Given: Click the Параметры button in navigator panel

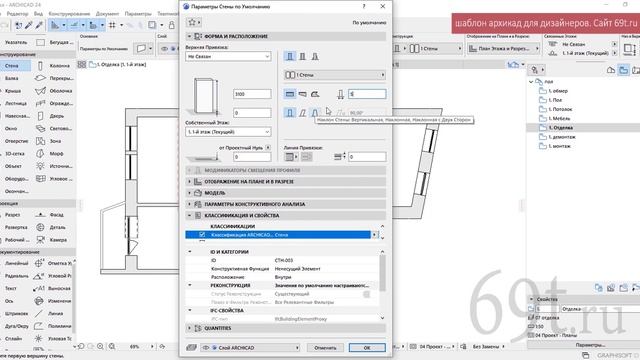Looking at the screenshot, I should pyautogui.click(x=590, y=345).
